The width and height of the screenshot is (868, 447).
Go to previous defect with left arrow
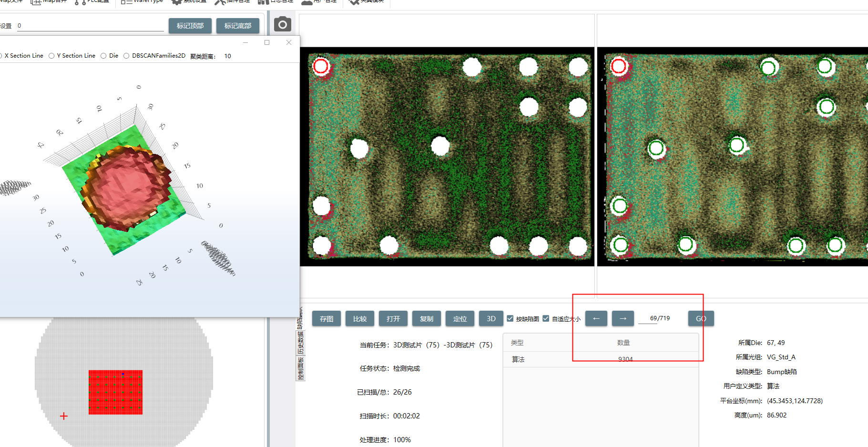(596, 318)
